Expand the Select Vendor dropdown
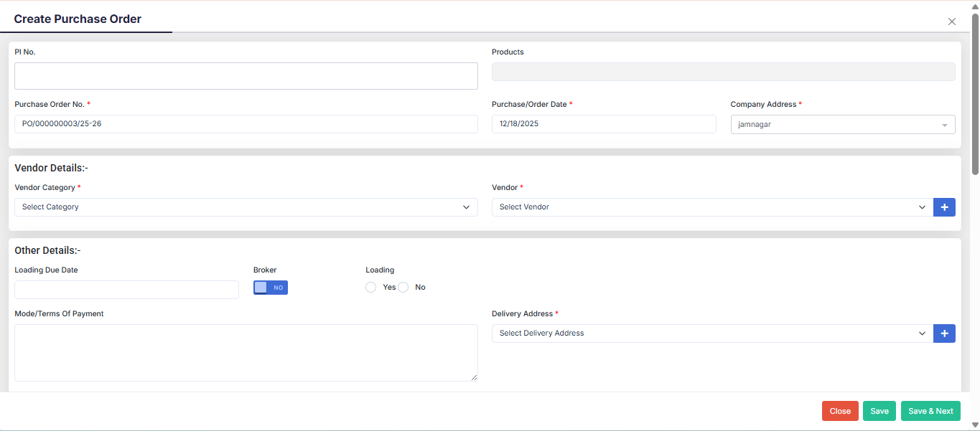This screenshot has width=980, height=431. pos(711,207)
